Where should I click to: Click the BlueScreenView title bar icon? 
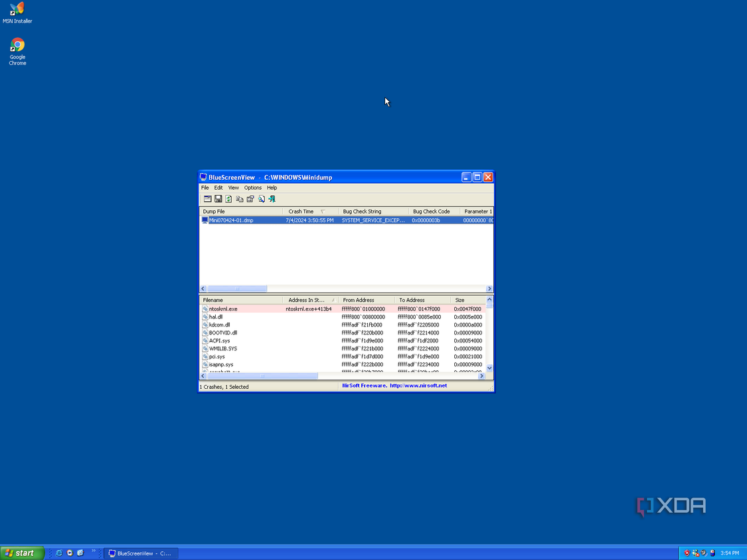(203, 177)
